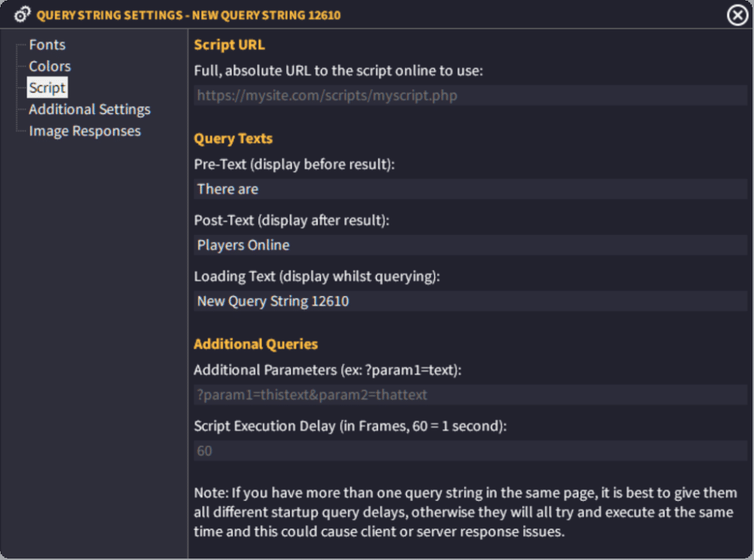This screenshot has width=754, height=560.
Task: Click the 'Full, absolute URL' description label
Action: click(339, 71)
